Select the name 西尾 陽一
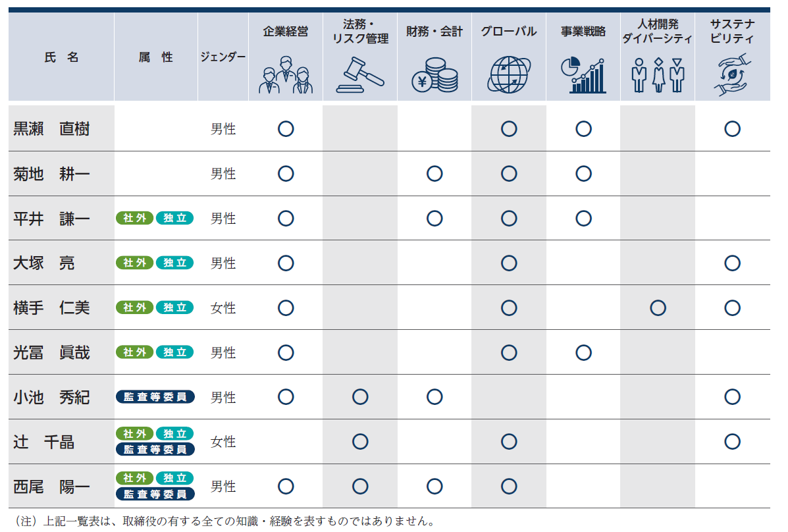The image size is (788, 532). pyautogui.click(x=51, y=487)
